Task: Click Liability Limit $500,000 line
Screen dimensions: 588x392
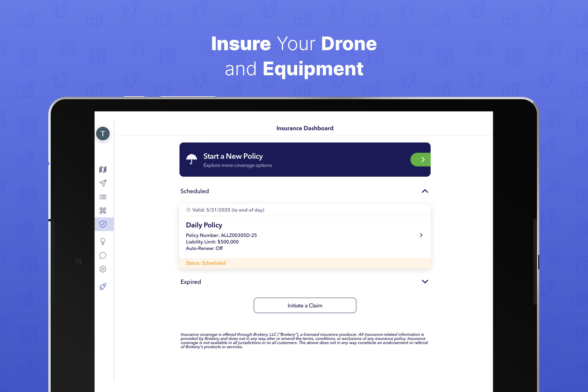Action: coord(212,242)
